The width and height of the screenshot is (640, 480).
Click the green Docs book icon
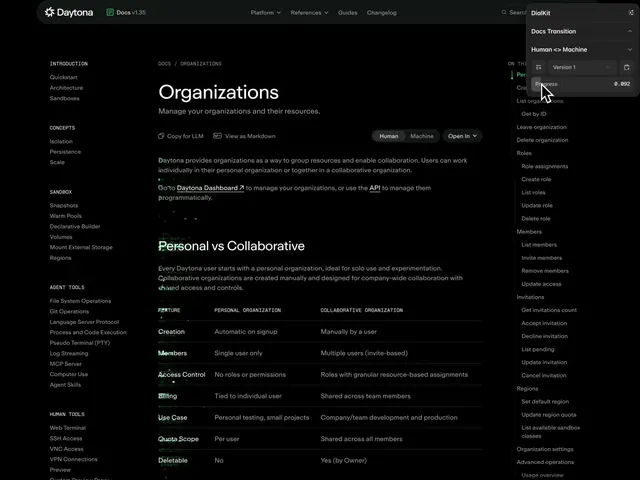[x=110, y=12]
